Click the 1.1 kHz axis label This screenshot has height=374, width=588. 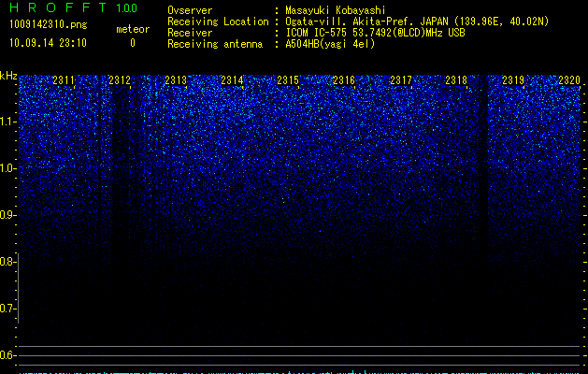point(7,122)
